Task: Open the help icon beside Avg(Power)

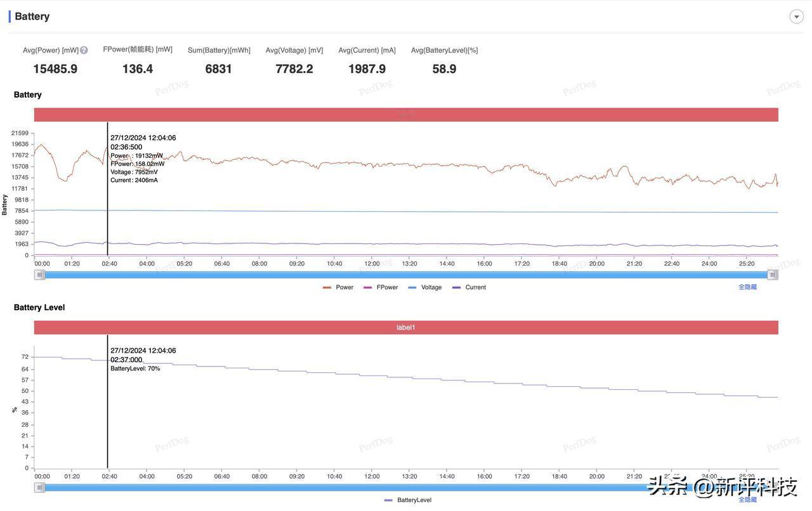Action: pos(84,50)
